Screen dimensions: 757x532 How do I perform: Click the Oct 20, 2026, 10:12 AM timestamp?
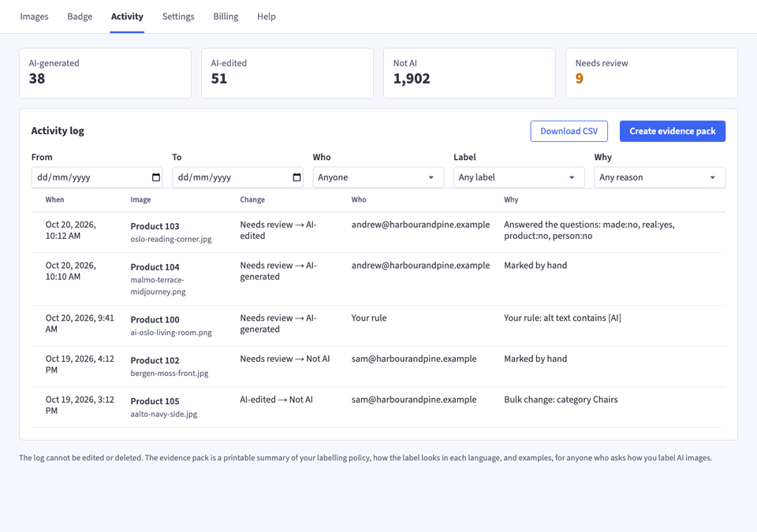pos(70,230)
